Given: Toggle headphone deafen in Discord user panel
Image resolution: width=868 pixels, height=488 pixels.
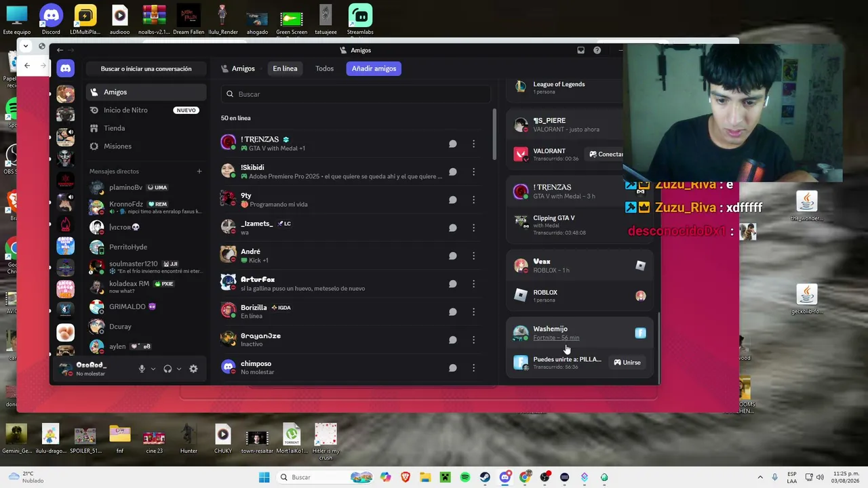Looking at the screenshot, I should pyautogui.click(x=167, y=369).
